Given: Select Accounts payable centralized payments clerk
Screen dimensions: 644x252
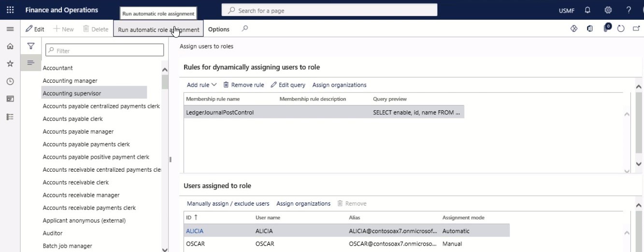Looking at the screenshot, I should [101, 106].
